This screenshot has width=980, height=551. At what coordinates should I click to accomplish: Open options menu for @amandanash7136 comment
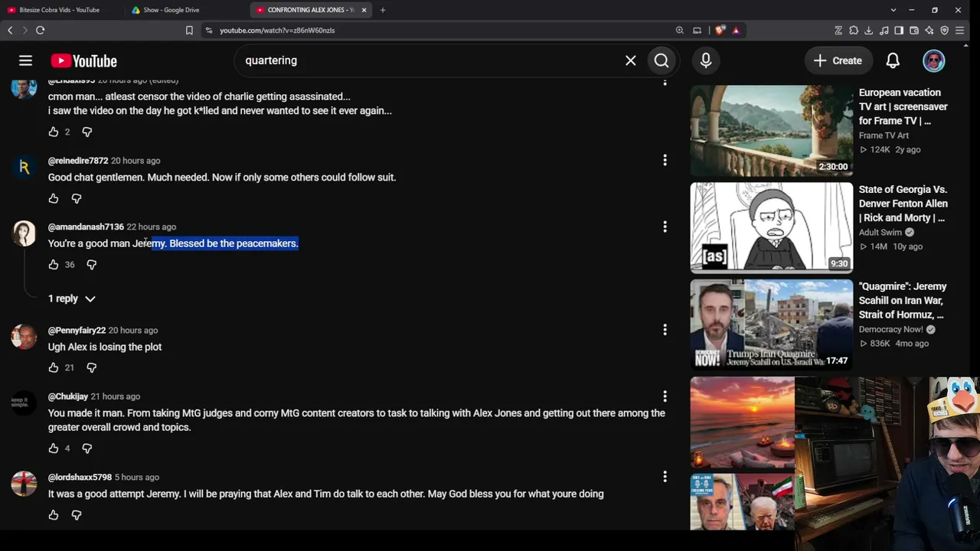[x=665, y=227]
